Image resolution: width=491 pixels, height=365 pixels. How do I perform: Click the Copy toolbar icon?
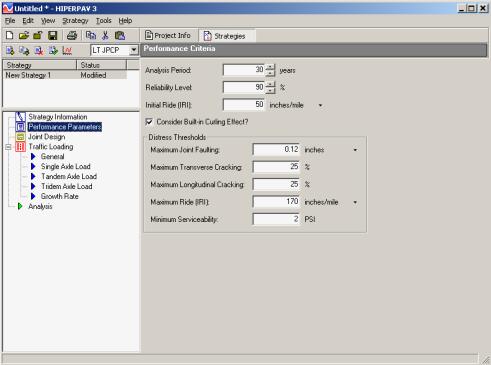tap(91, 35)
